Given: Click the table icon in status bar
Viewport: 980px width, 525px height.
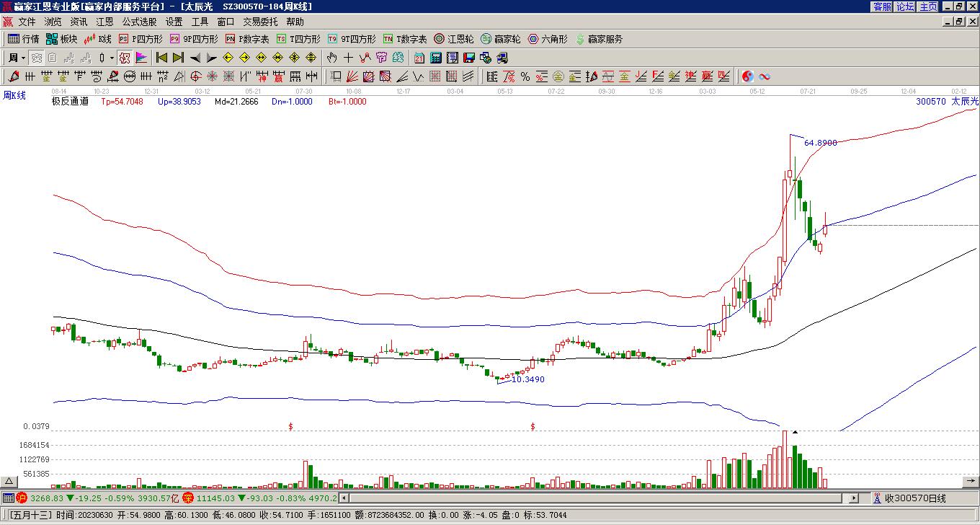Looking at the screenshot, I should click(8, 498).
